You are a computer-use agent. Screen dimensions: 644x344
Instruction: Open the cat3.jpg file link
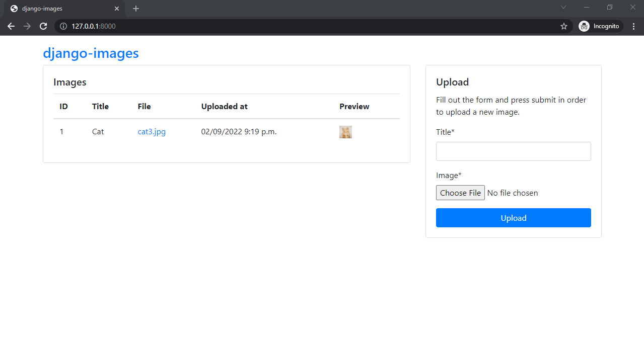[151, 131]
